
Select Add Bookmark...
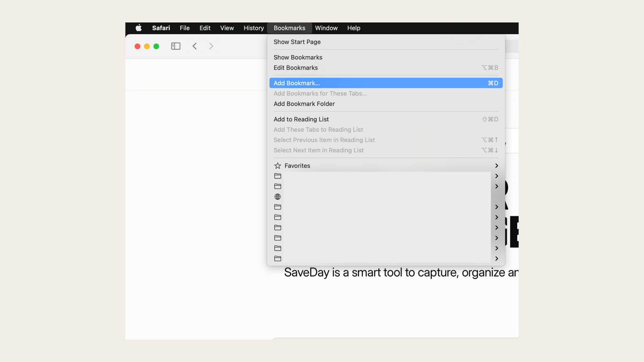click(386, 83)
